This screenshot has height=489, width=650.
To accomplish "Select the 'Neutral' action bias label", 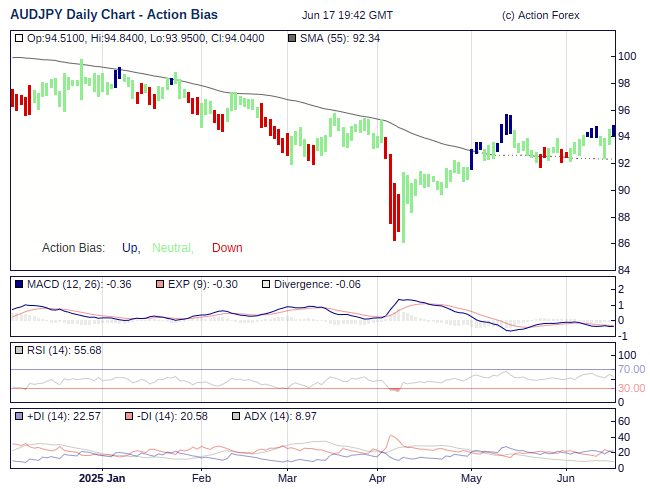I will tap(172, 248).
